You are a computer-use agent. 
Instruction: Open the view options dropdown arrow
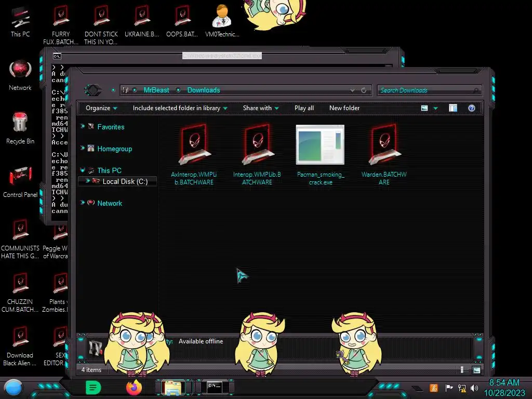click(x=436, y=108)
